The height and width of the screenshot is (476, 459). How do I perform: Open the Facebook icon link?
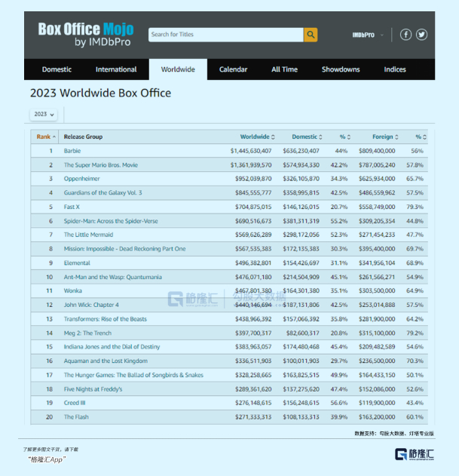click(405, 35)
